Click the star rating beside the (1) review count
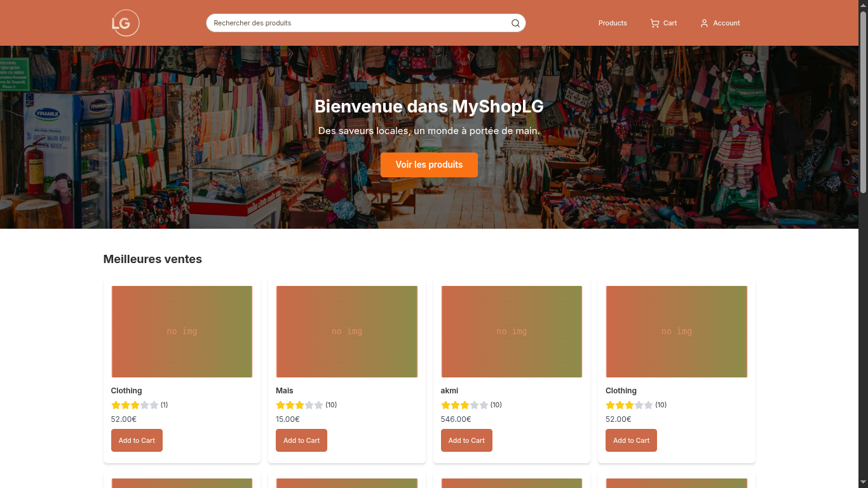The height and width of the screenshot is (488, 868). point(135,405)
